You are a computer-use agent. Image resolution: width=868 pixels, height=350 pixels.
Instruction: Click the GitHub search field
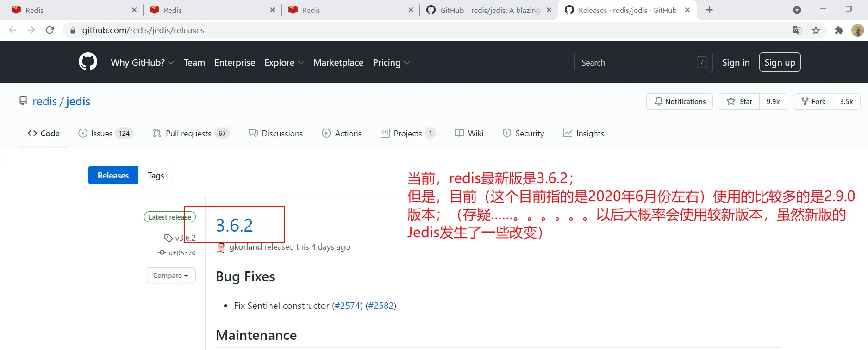pos(643,62)
